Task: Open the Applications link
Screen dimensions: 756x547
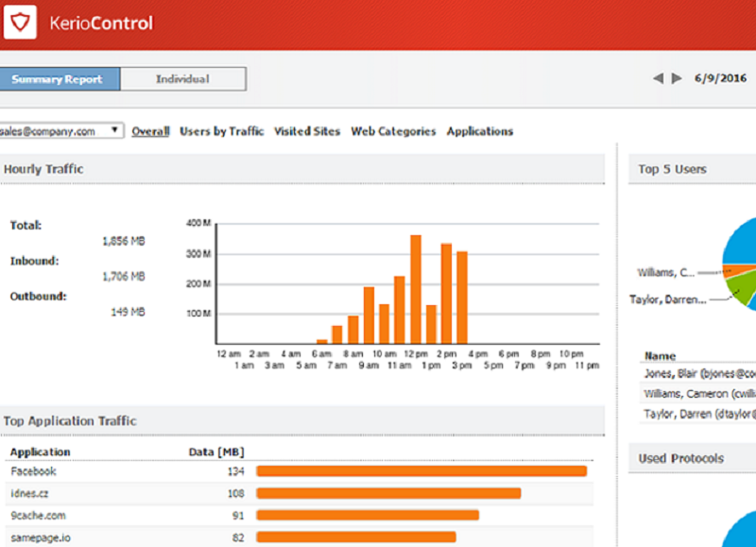Action: [x=480, y=131]
